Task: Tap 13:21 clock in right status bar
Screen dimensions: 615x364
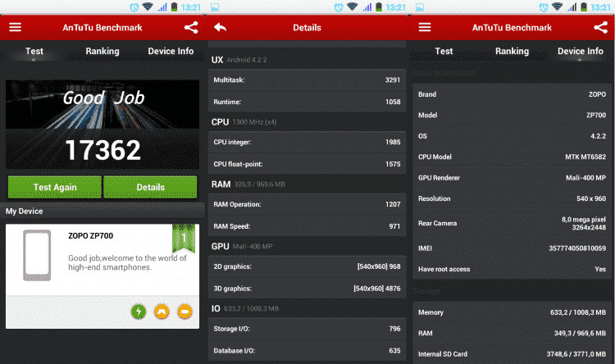Action: coord(600,7)
